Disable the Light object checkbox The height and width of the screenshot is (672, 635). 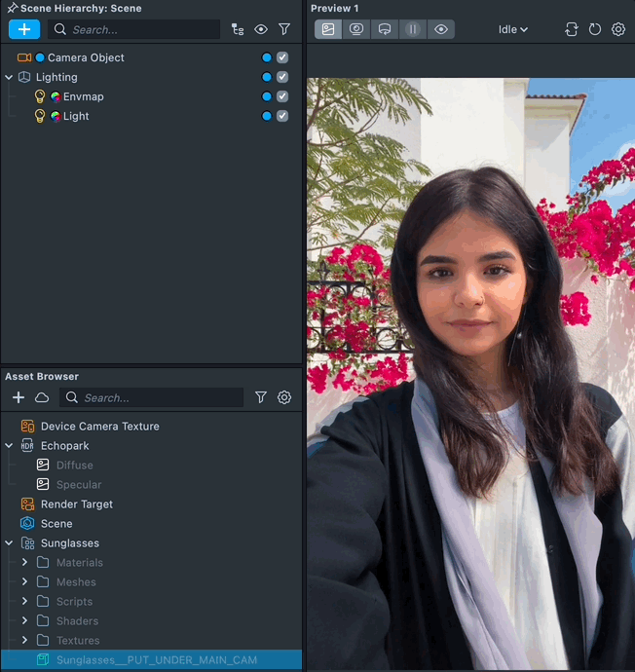(x=282, y=116)
